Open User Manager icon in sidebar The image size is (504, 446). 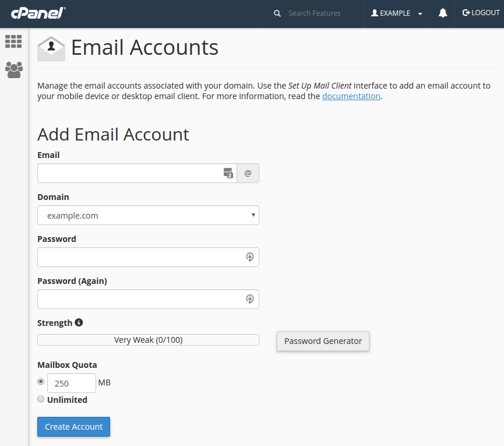(x=13, y=70)
